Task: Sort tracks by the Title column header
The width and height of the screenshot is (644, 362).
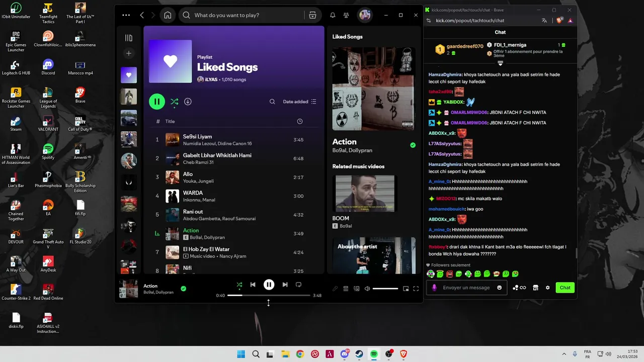Action: click(170, 121)
